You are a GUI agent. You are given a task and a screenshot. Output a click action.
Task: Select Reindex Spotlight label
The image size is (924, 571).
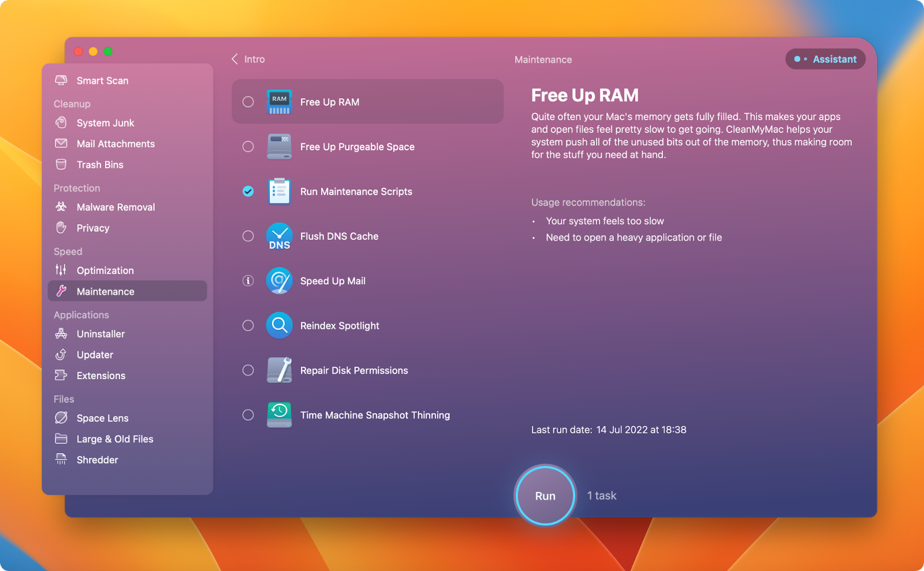click(x=340, y=325)
